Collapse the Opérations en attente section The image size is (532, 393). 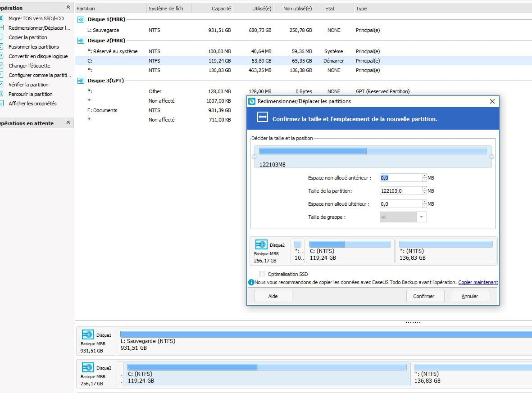(68, 123)
